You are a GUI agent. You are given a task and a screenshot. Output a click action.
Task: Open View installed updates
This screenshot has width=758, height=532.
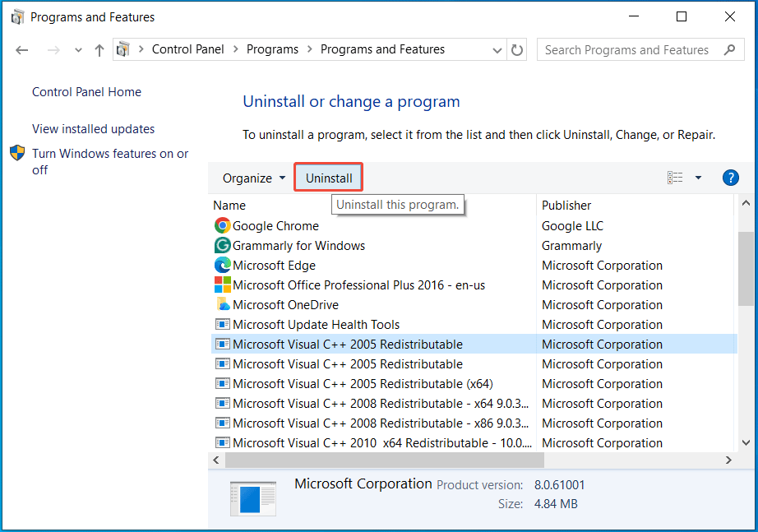tap(93, 129)
